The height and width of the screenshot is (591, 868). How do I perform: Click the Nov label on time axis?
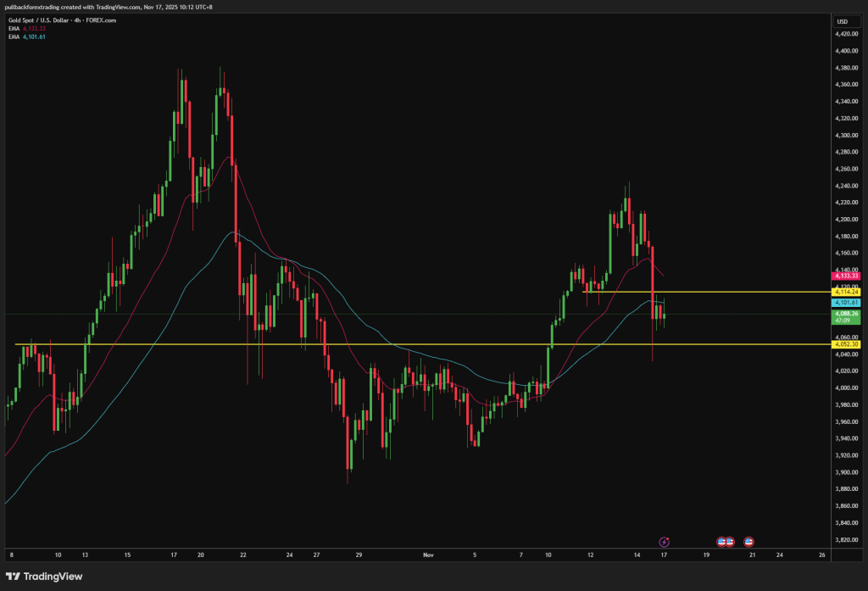pyautogui.click(x=428, y=556)
